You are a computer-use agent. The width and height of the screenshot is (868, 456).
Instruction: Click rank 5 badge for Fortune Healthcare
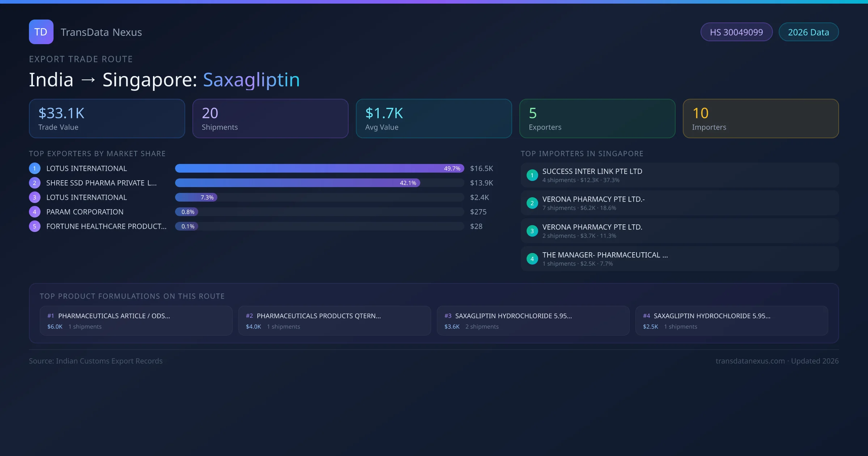coord(35,226)
